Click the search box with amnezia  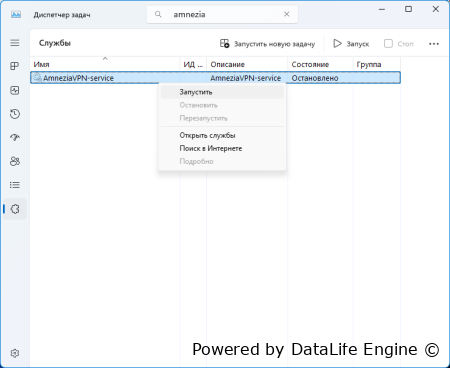pyautogui.click(x=222, y=14)
